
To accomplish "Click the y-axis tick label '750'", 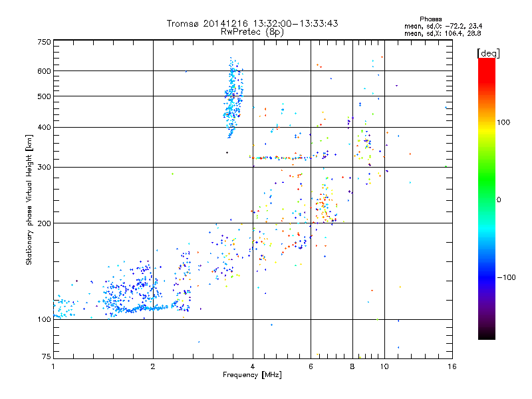I will pos(44,42).
